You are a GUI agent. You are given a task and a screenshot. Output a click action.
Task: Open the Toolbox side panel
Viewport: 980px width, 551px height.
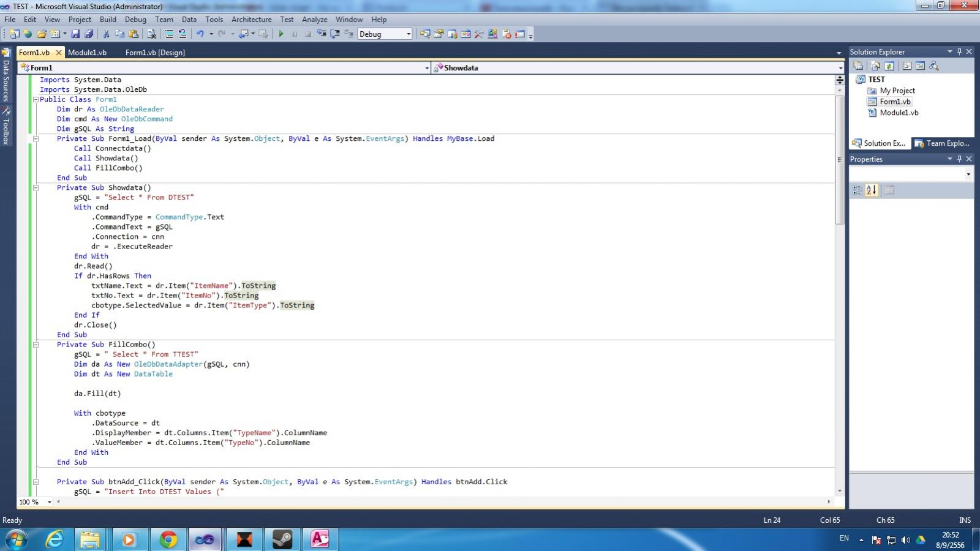[6, 126]
